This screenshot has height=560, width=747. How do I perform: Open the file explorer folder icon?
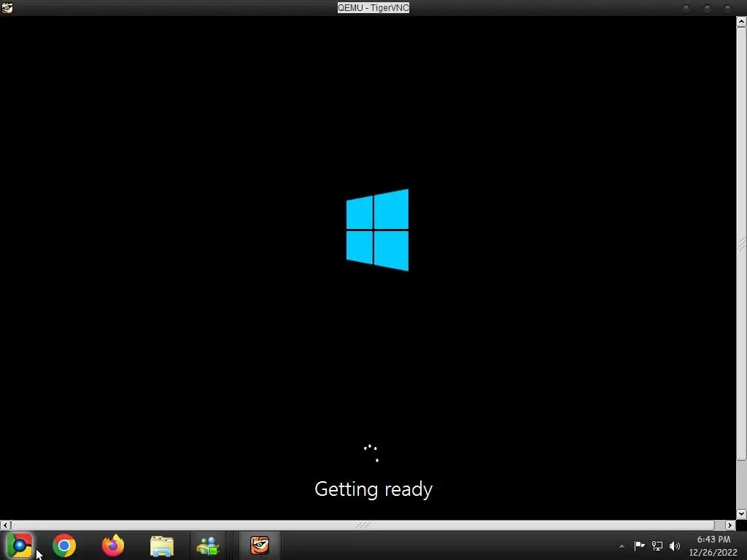(x=162, y=545)
